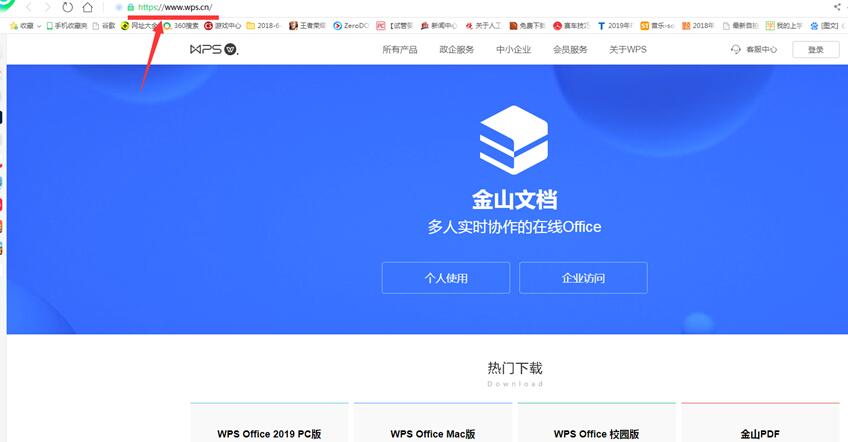Open the 新闻中心 bookmark
Screen dimensions: 848x442
(x=439, y=25)
